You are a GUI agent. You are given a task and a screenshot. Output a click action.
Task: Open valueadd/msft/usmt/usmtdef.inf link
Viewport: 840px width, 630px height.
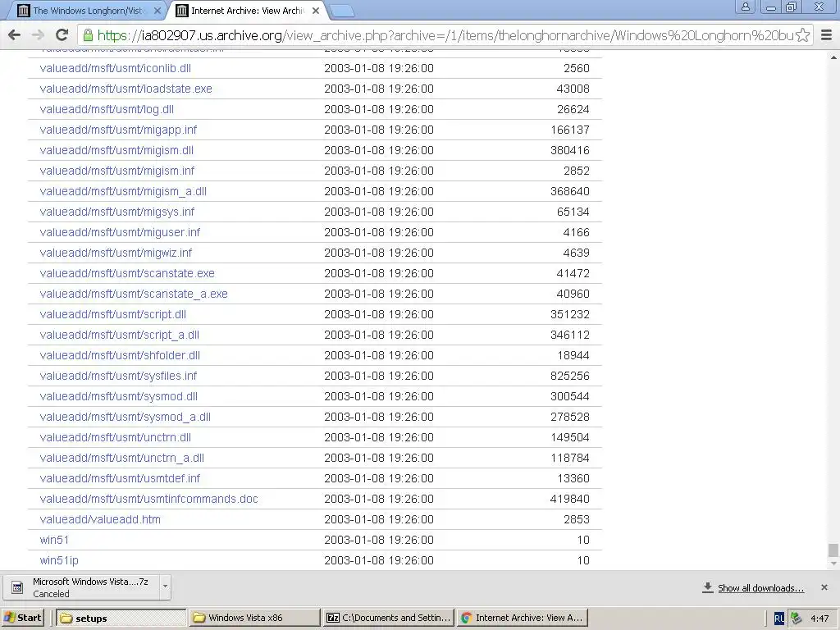[120, 478]
